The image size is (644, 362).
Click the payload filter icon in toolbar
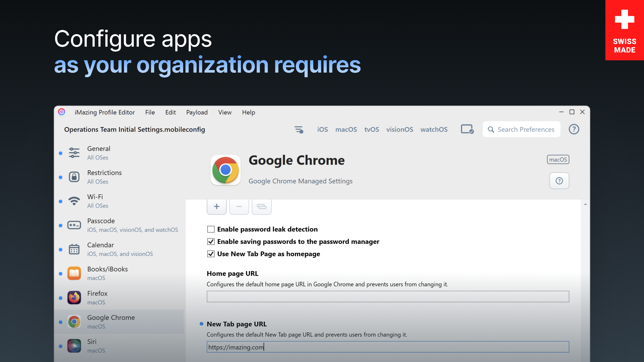[299, 129]
